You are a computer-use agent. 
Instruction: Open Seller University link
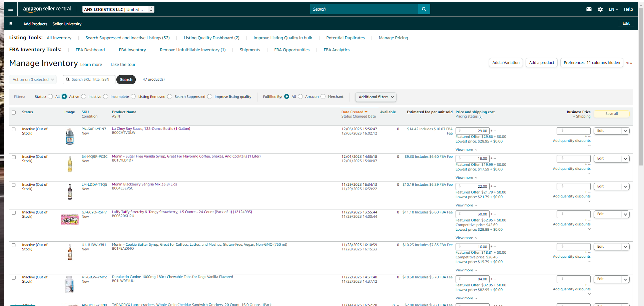click(67, 24)
